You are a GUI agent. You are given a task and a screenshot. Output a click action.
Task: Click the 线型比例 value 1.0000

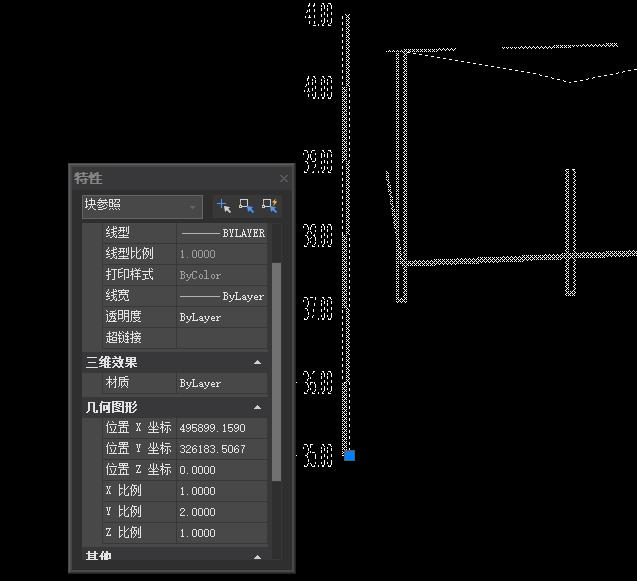[222, 254]
